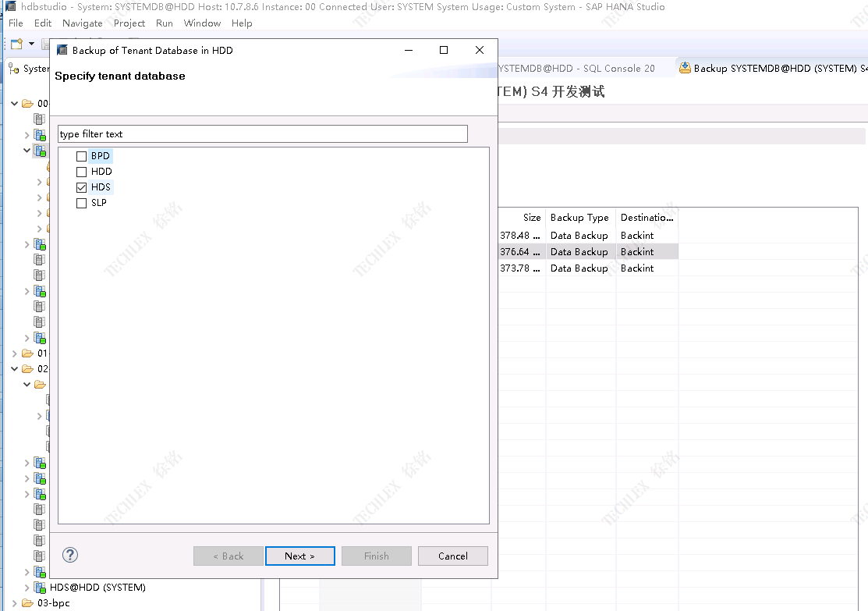Expand the HDS@HDD (SYSTEM) tree node
868x611 pixels.
(27, 588)
